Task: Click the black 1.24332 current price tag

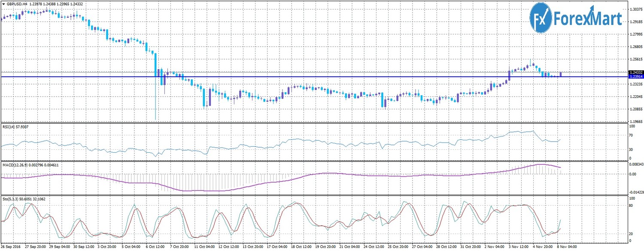Action: click(635, 73)
